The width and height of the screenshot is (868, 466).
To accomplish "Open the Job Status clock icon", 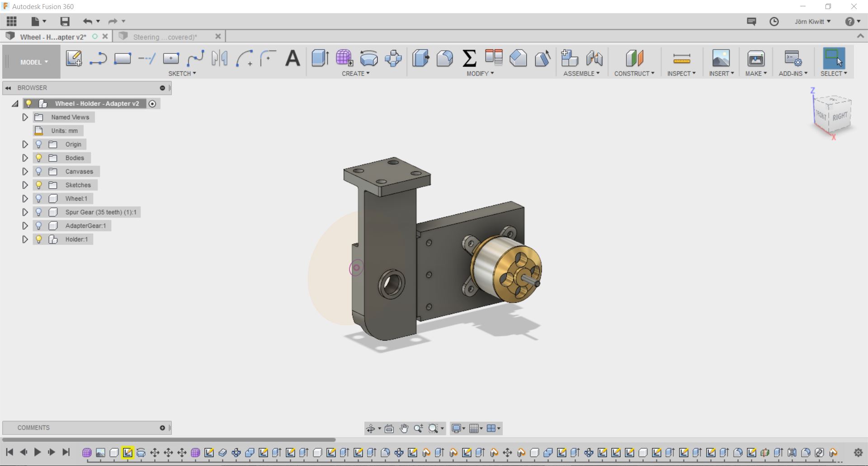I will (x=774, y=21).
